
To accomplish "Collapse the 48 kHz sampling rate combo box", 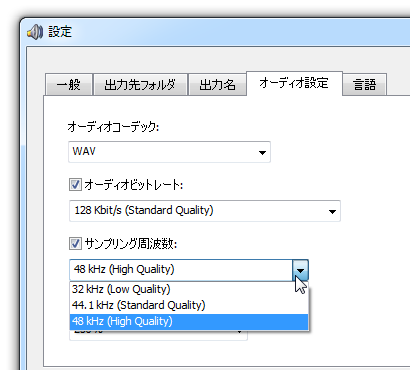I will (x=300, y=270).
